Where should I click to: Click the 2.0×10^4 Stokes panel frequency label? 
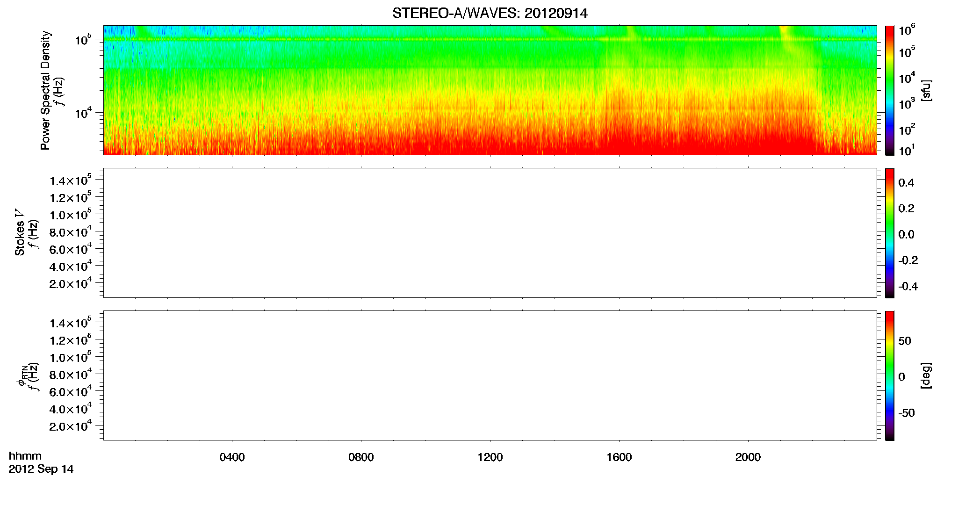click(x=71, y=282)
